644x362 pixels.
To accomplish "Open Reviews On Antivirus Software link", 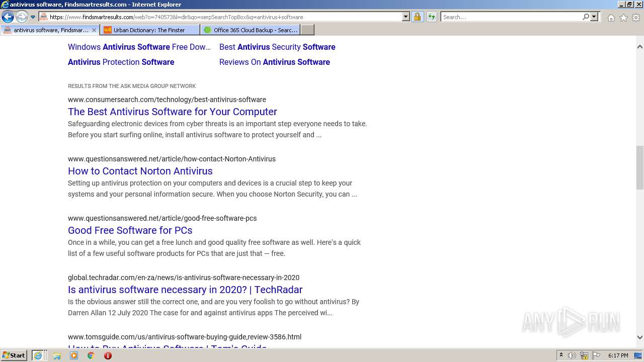I will click(x=275, y=62).
